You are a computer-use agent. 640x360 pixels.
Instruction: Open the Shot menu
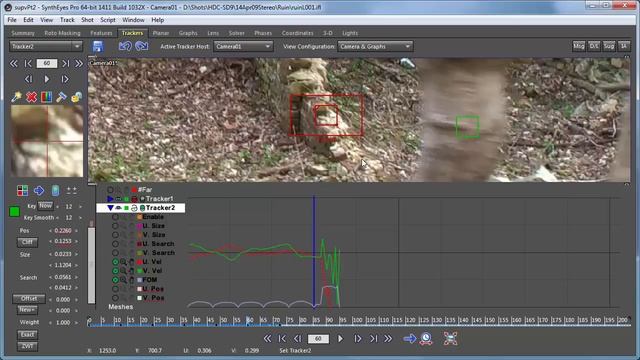point(87,20)
